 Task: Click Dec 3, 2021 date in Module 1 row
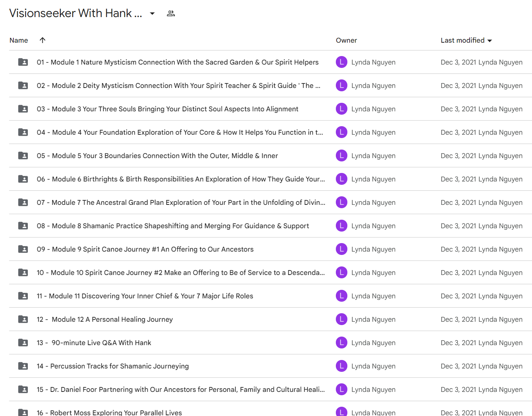[x=458, y=62]
